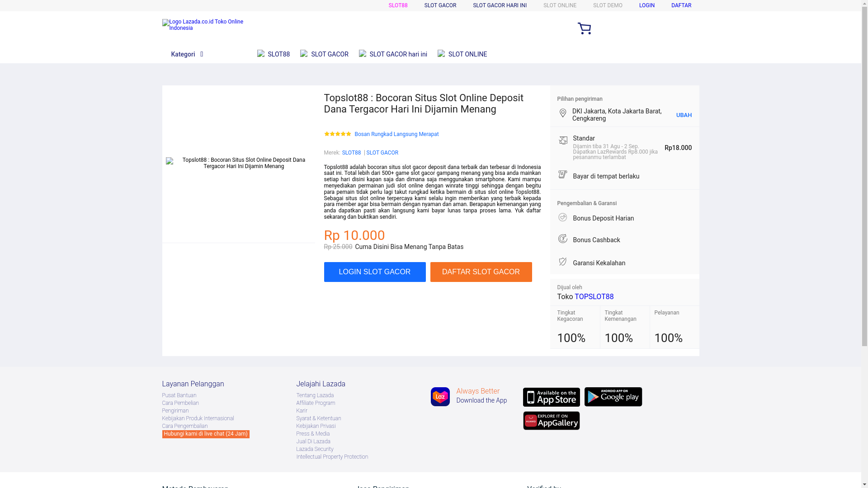This screenshot has height=488, width=868.
Task: Expand the Kategori dropdown
Action: pos(187,54)
